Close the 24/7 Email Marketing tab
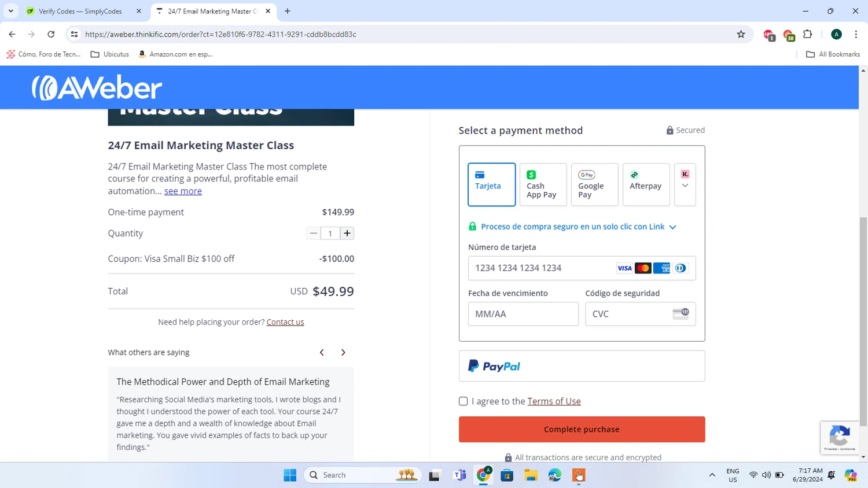This screenshot has width=868, height=488. (x=268, y=11)
